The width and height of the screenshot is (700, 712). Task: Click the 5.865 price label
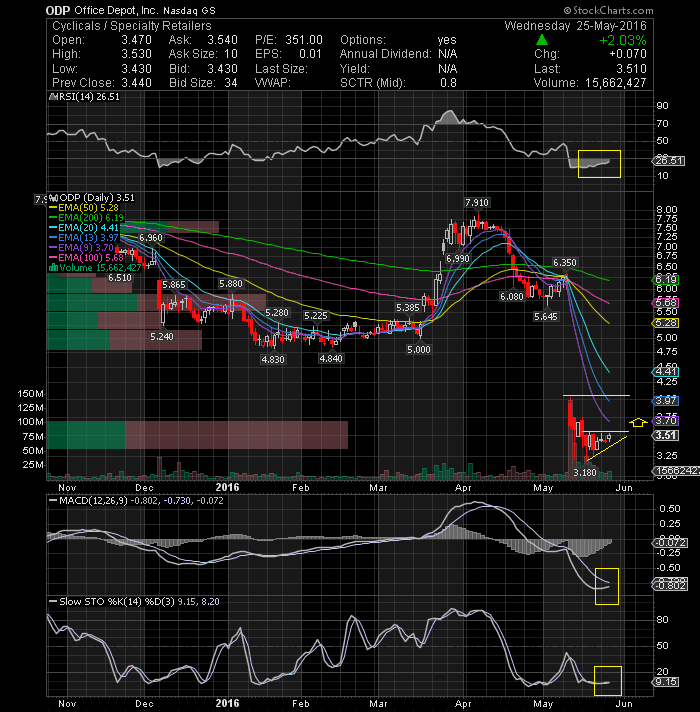[x=174, y=285]
